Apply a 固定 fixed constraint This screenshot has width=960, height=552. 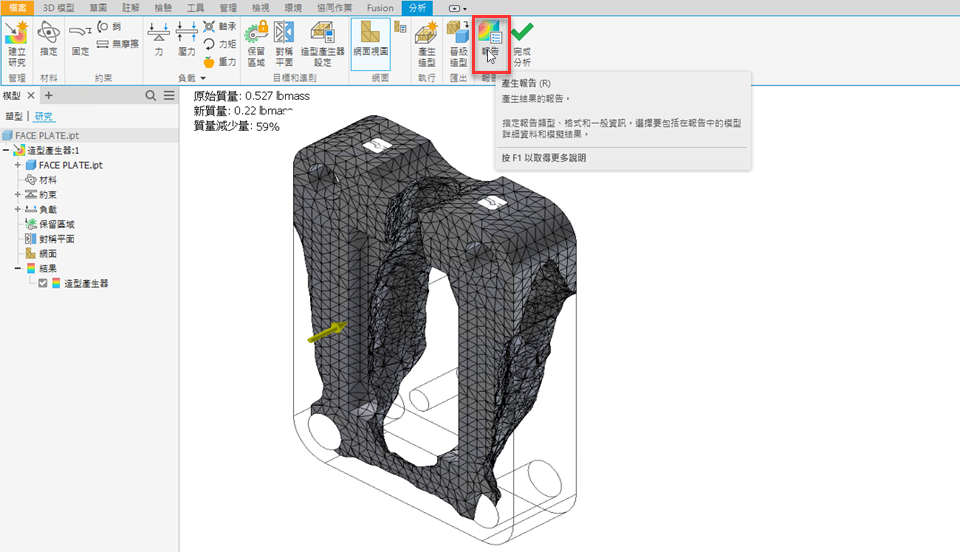80,39
